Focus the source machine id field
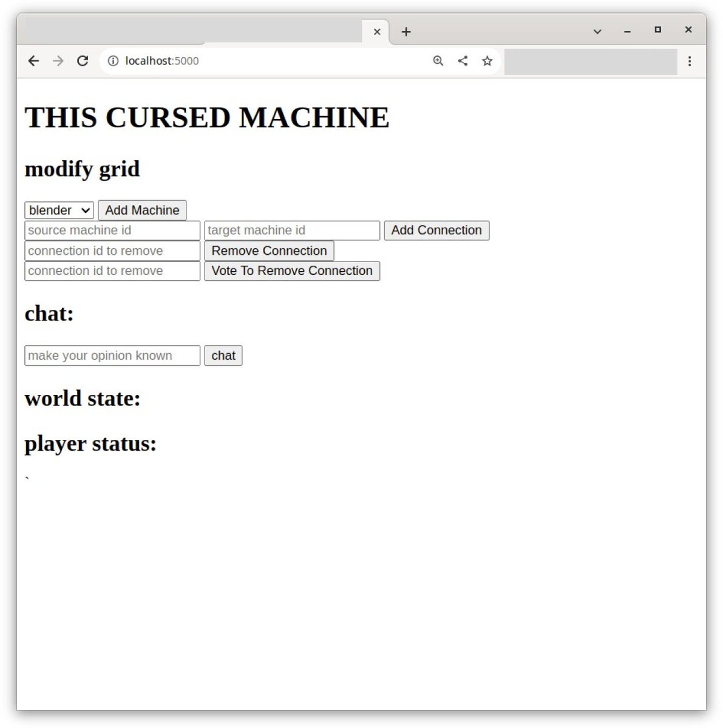 tap(112, 231)
